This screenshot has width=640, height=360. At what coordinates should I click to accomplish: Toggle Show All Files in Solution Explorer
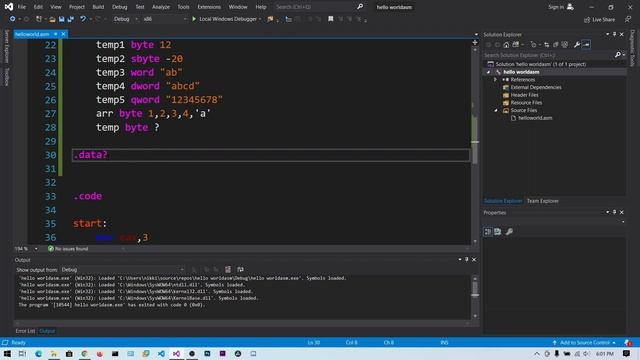(x=565, y=44)
